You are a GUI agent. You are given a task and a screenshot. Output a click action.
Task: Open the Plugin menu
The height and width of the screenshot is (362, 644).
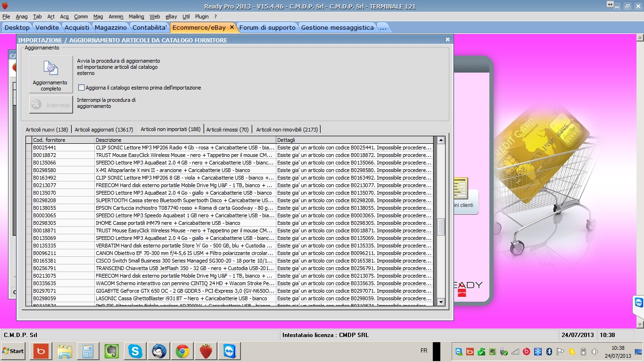click(x=202, y=16)
